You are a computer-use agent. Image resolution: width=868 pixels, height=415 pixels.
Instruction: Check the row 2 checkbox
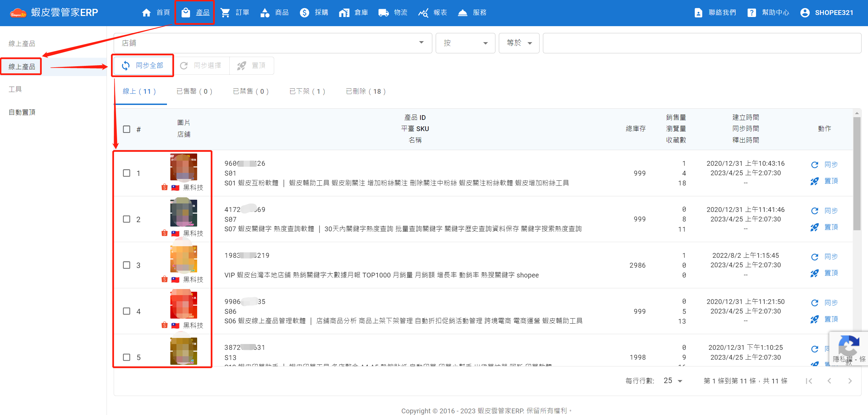pyautogui.click(x=127, y=219)
